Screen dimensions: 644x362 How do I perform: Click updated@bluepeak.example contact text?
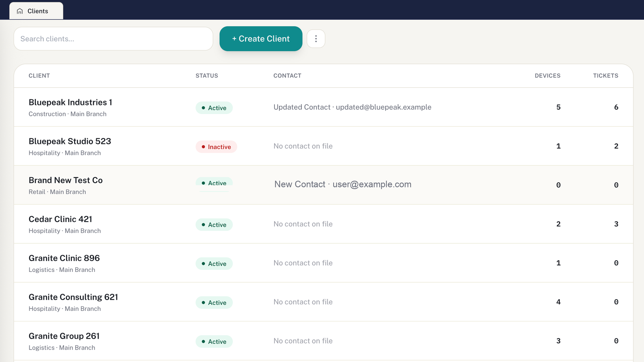384,107
